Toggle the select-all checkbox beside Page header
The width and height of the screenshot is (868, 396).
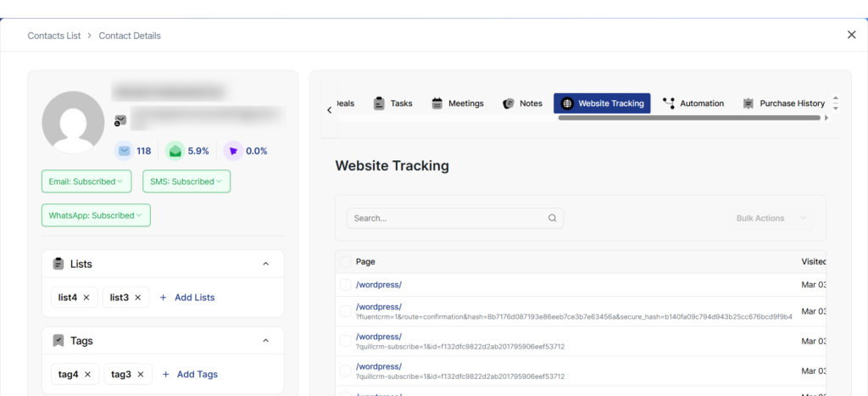[x=345, y=262]
